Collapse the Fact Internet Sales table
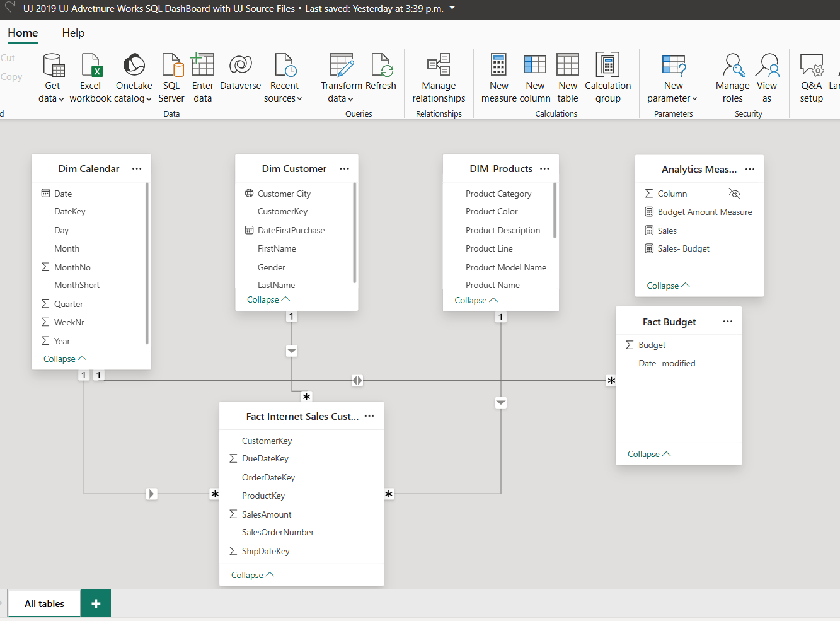 [253, 575]
